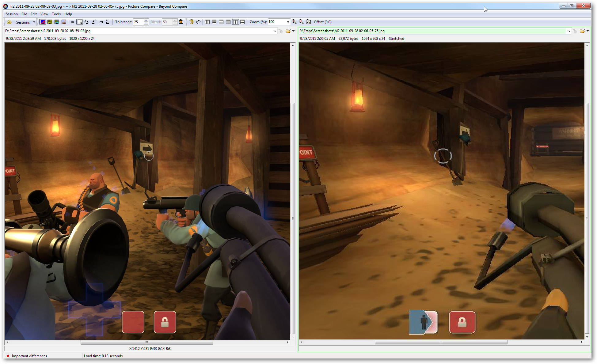Increase Tolerance value with up arrow
Image resolution: width=597 pixels, height=364 pixels.
tap(146, 21)
